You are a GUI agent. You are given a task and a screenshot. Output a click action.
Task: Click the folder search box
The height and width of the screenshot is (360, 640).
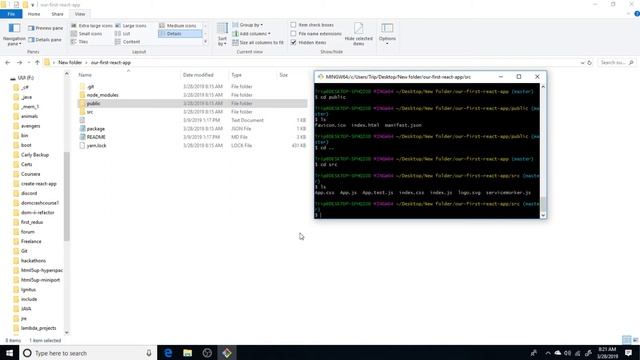(x=616, y=62)
